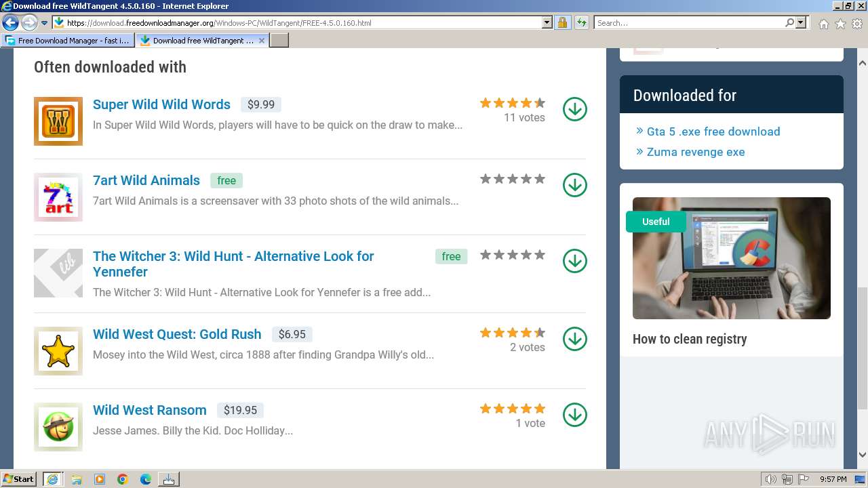Click the scrollbar up arrow
Screen dimensions: 868x488
[x=863, y=63]
